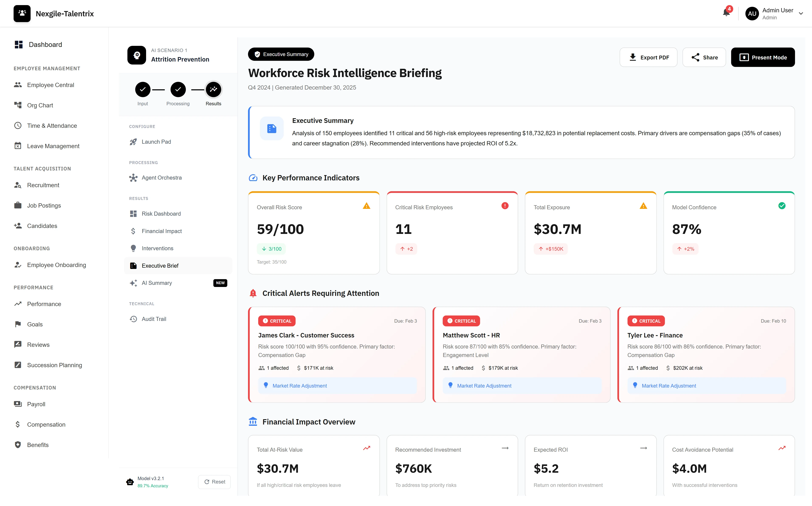Click the Results step icon
Image resolution: width=812 pixels, height=506 pixels.
[214, 89]
